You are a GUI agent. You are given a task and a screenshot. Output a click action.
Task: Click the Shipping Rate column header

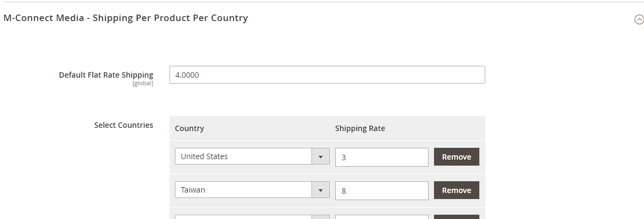(360, 128)
